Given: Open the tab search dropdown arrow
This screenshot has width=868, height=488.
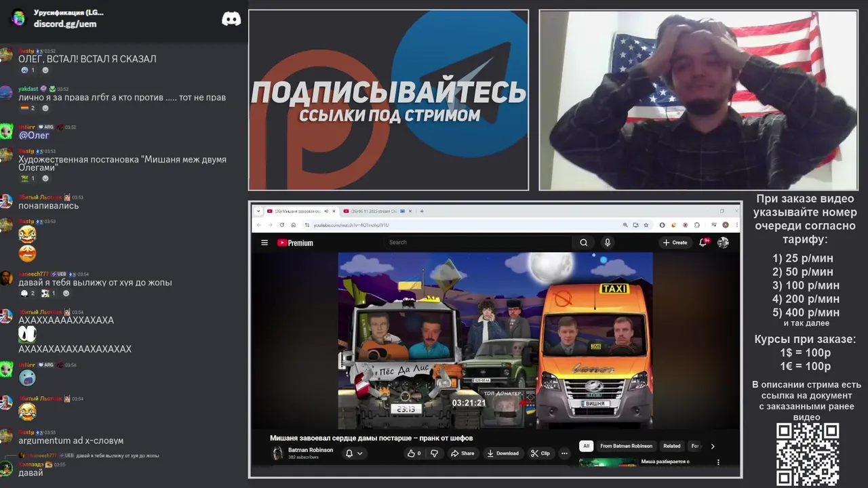Looking at the screenshot, I should tap(258, 211).
